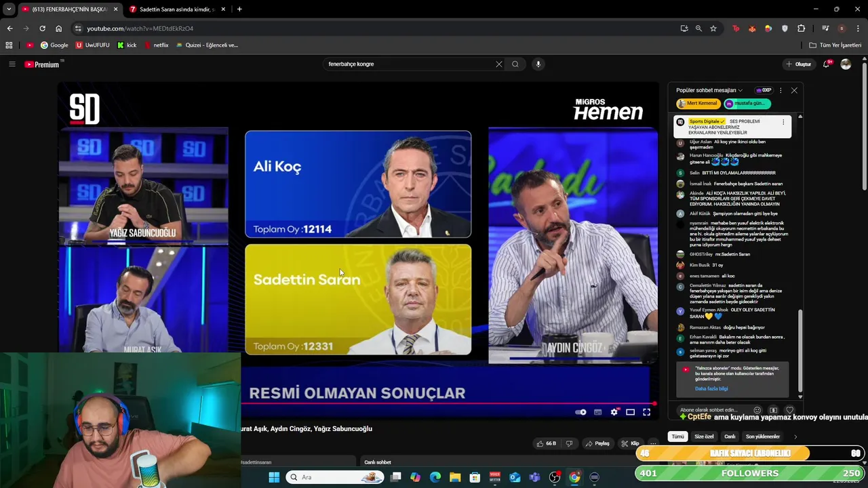Close the live chat panel
This screenshot has width=868, height=488.
[794, 90]
